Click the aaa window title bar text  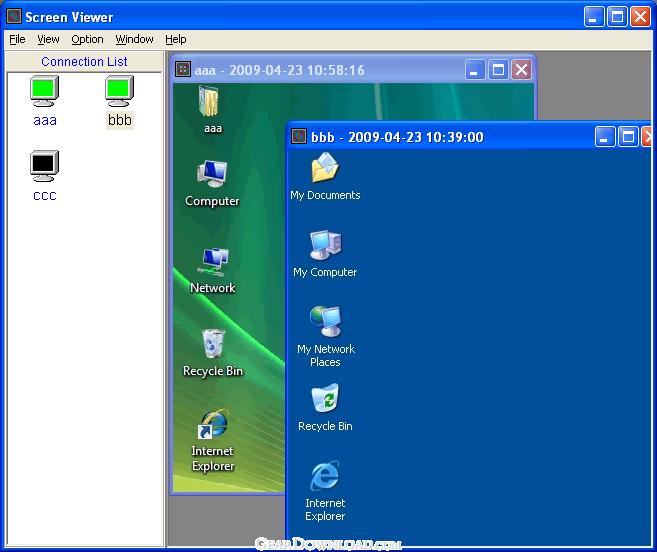[x=279, y=70]
